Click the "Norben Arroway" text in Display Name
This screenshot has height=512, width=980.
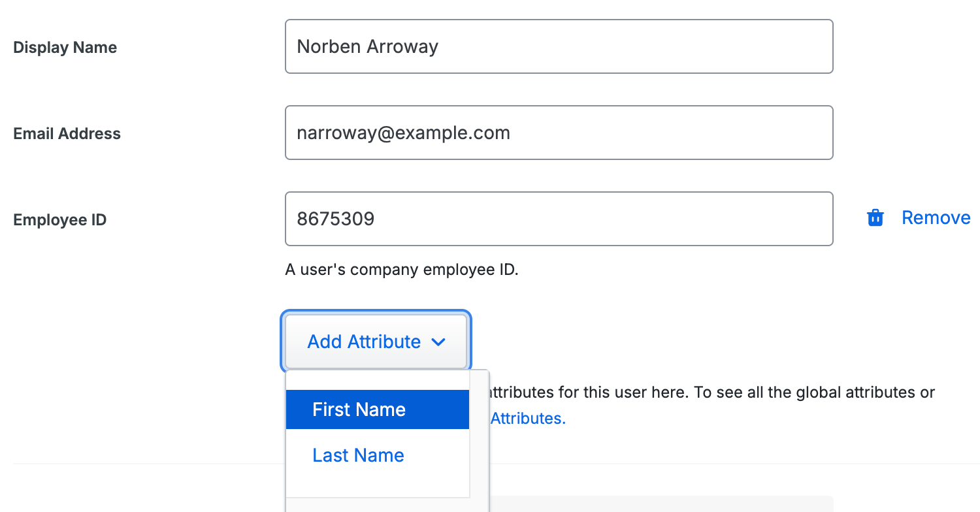(367, 47)
